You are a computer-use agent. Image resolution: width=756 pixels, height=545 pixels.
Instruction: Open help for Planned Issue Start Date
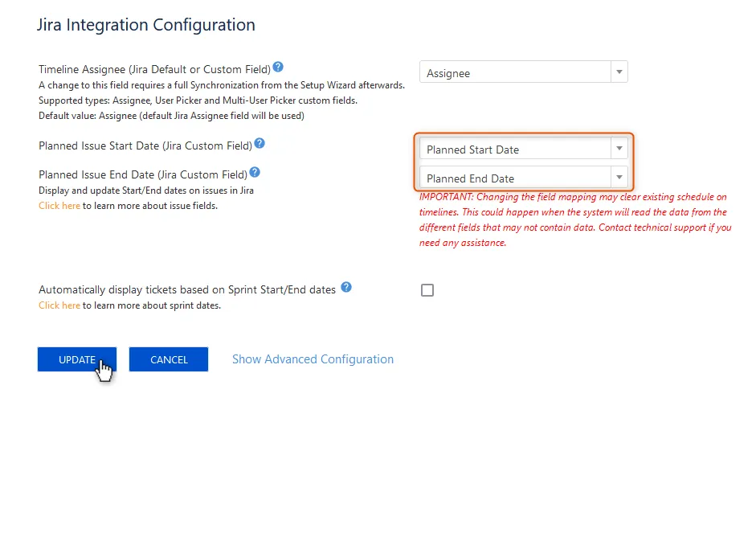pos(258,144)
